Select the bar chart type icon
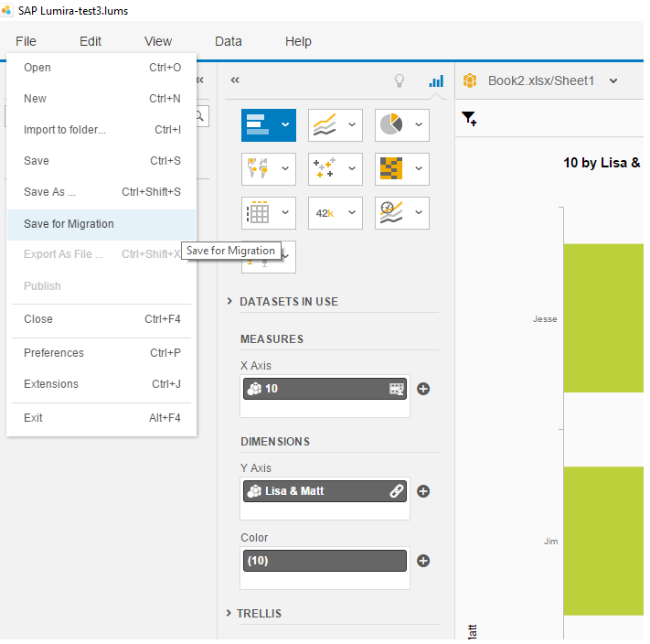650x644 pixels. [x=258, y=124]
